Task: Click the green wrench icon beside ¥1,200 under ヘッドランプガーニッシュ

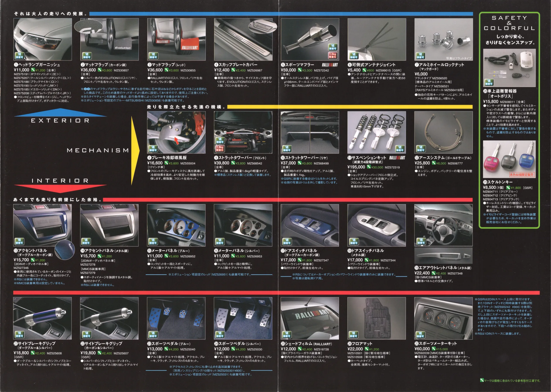Action: point(33,70)
